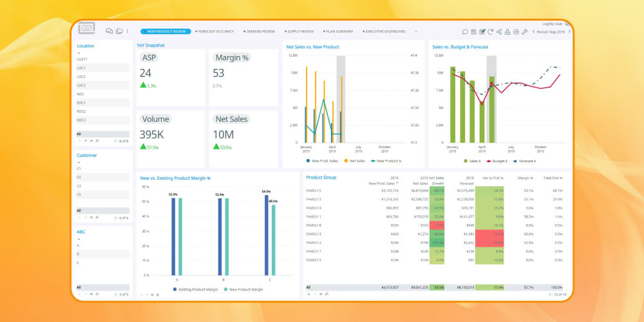Viewport: 644px width, 322px height.
Task: Select LOC2 in the Location filter
Action: coord(81,77)
